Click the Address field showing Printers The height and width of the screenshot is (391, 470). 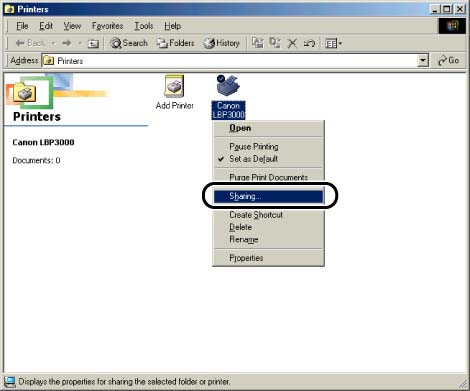pyautogui.click(x=230, y=61)
